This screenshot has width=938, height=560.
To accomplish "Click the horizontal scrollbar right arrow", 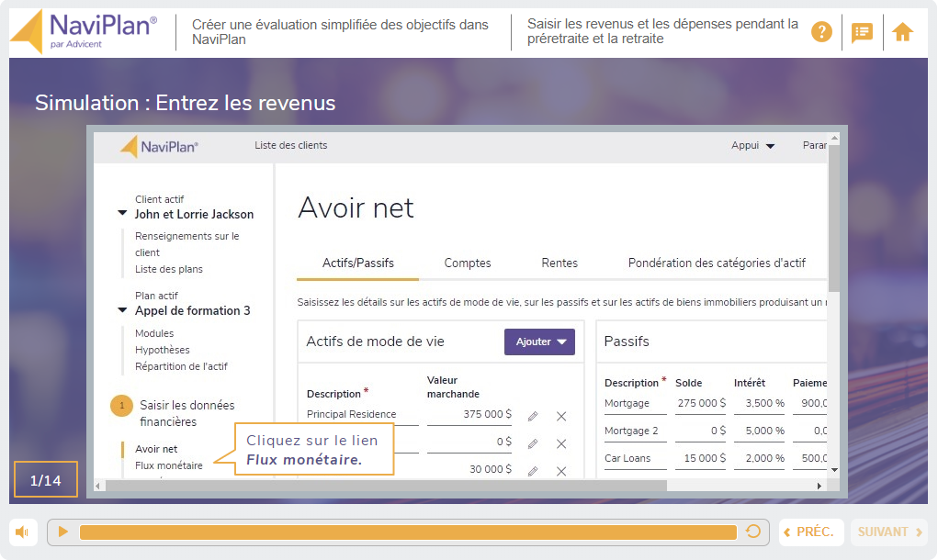I will pyautogui.click(x=819, y=486).
